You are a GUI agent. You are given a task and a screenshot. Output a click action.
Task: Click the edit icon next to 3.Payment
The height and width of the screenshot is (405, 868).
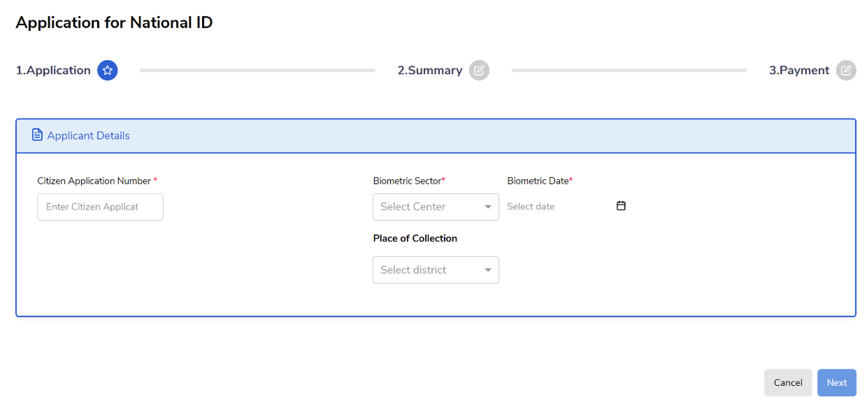[x=846, y=70]
